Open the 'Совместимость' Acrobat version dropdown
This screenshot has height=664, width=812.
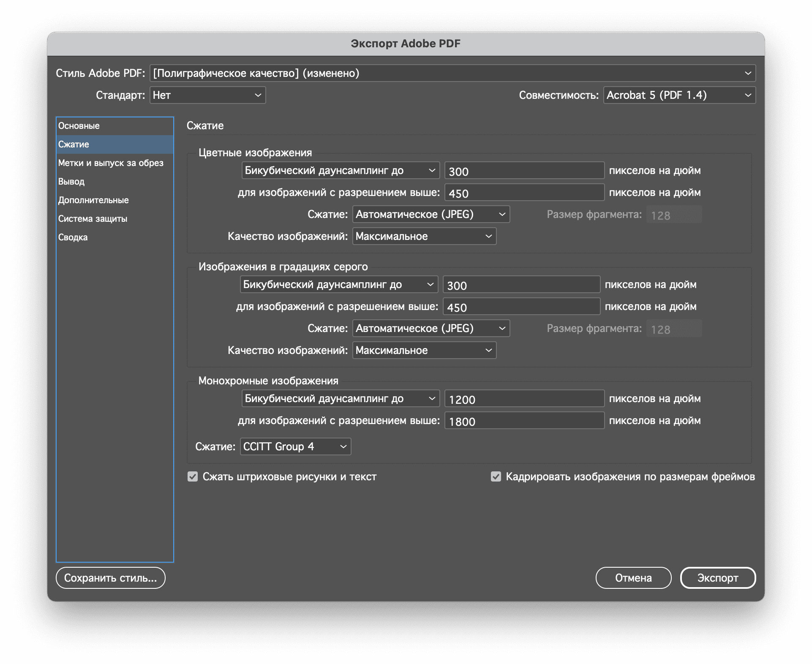point(679,95)
